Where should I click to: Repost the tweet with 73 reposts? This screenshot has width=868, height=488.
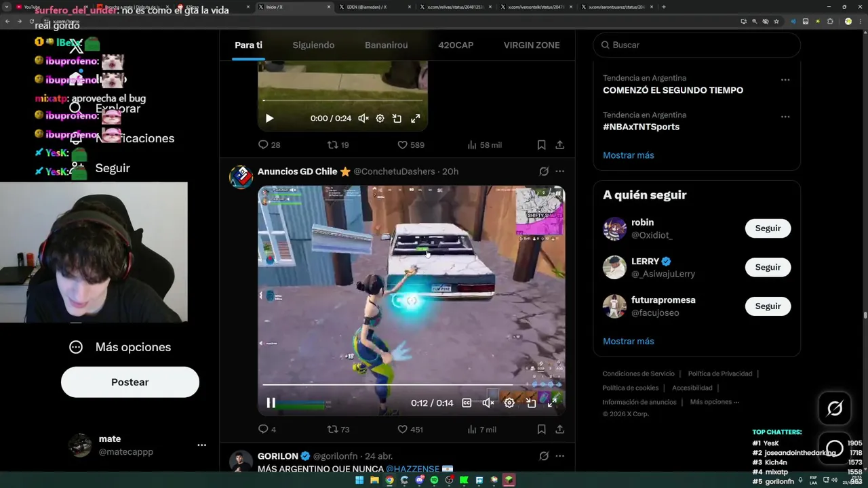(x=338, y=429)
